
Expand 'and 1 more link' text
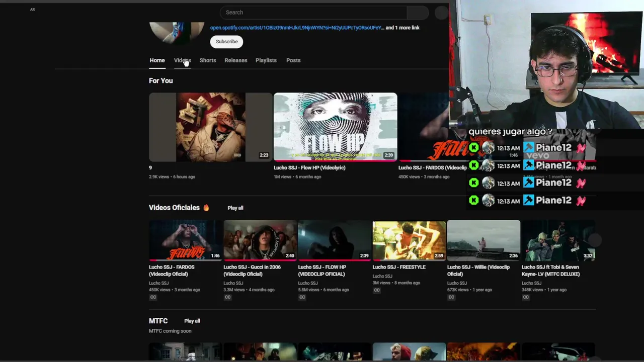[403, 28]
